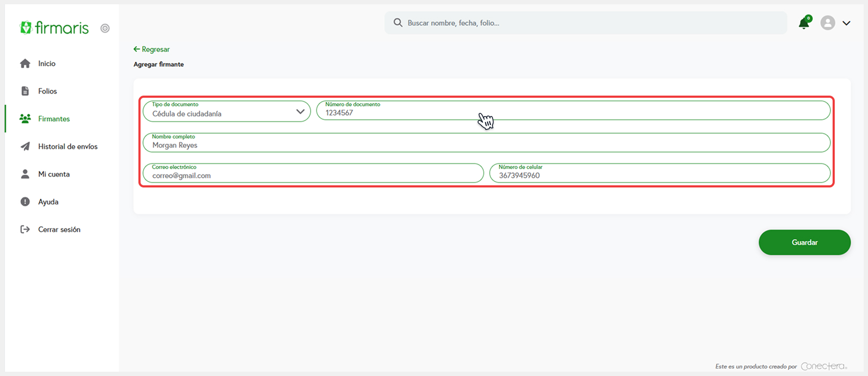This screenshot has height=376, width=868.
Task: Click into the Correo electrónico field
Action: coord(313,174)
